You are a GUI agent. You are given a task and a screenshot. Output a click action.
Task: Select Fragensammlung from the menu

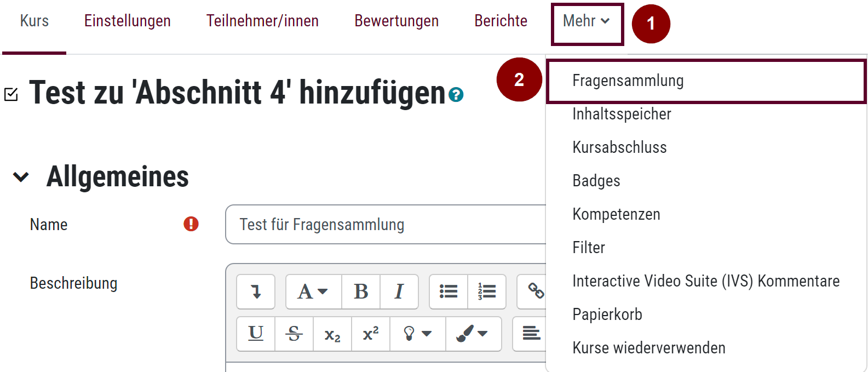(x=628, y=81)
